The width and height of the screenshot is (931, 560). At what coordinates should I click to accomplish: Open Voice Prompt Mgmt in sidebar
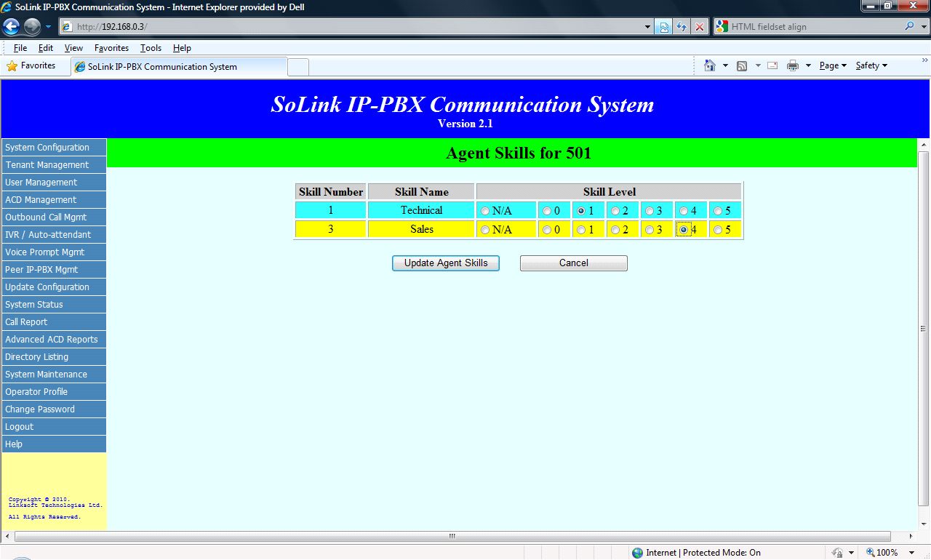[54, 252]
